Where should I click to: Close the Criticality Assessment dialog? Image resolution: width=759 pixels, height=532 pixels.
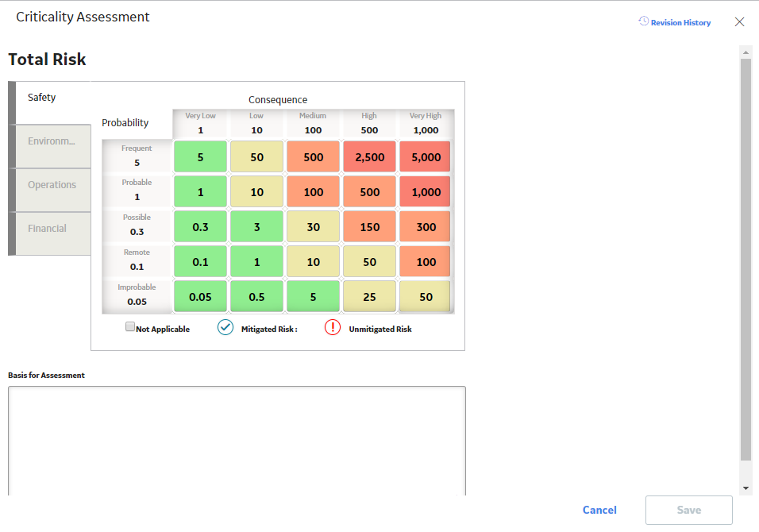[x=739, y=21]
